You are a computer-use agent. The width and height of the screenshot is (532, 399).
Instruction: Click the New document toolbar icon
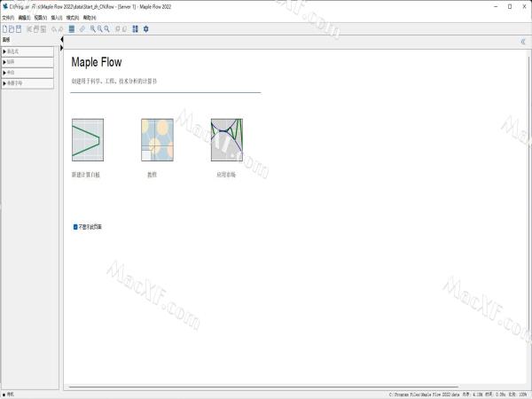(x=4, y=29)
